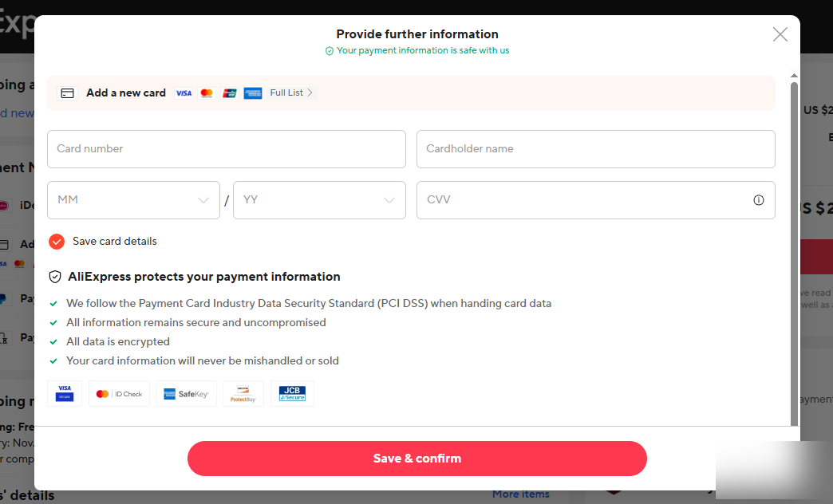The height and width of the screenshot is (504, 833).
Task: Open the MM expiry month dropdown
Action: pyautogui.click(x=133, y=200)
